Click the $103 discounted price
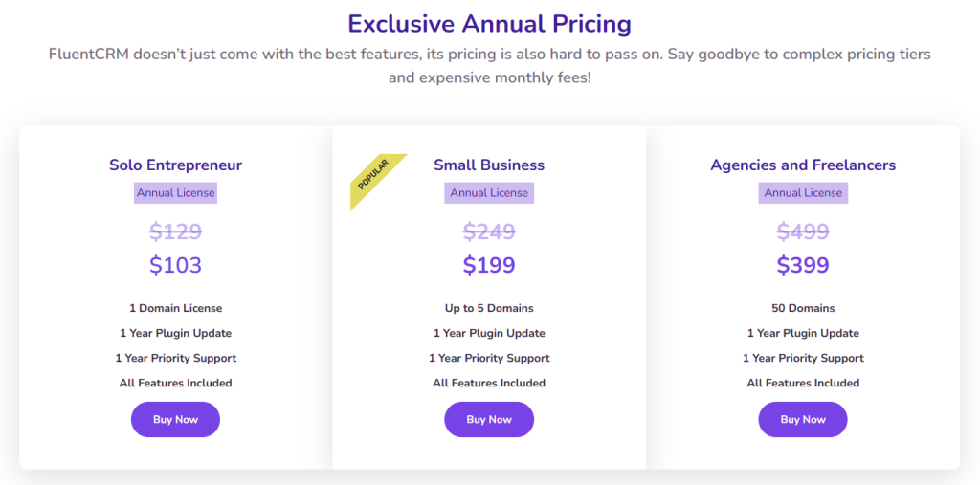The image size is (980, 485). click(x=176, y=266)
